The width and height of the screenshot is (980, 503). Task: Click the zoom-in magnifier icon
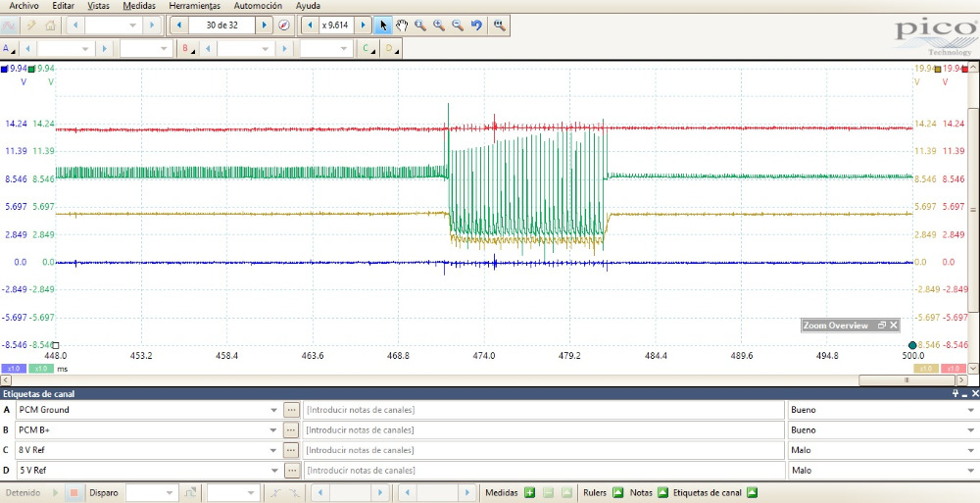point(438,25)
